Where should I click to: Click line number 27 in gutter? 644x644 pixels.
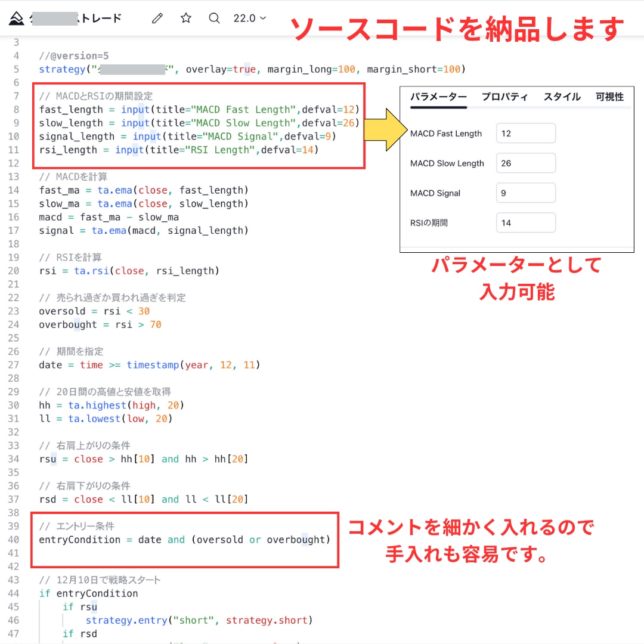coord(14,365)
